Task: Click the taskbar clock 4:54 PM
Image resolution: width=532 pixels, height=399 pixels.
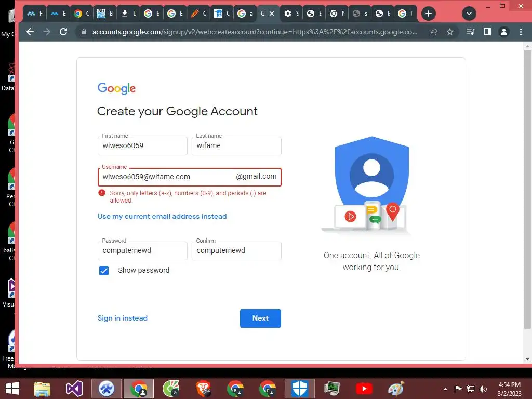Action: [509, 385]
